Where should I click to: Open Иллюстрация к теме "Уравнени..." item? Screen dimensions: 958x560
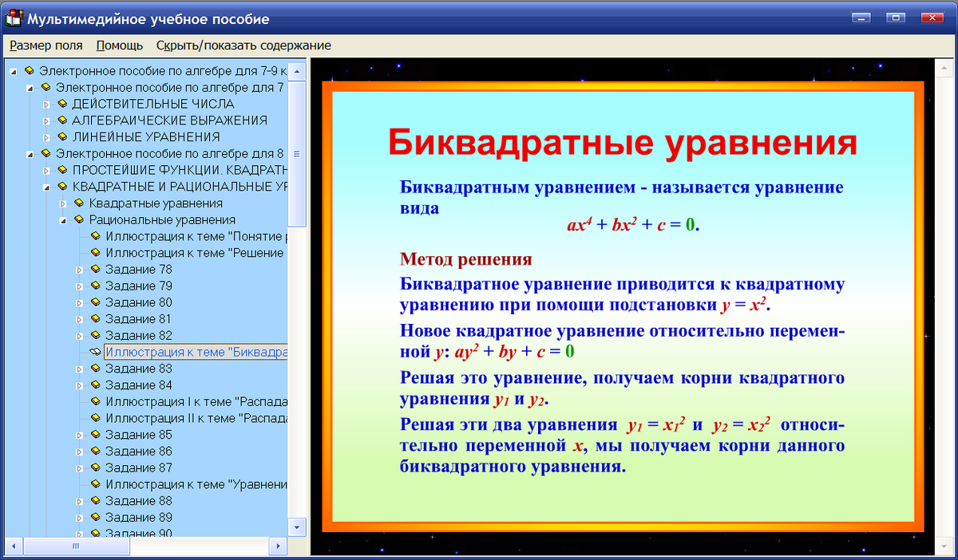(x=196, y=484)
